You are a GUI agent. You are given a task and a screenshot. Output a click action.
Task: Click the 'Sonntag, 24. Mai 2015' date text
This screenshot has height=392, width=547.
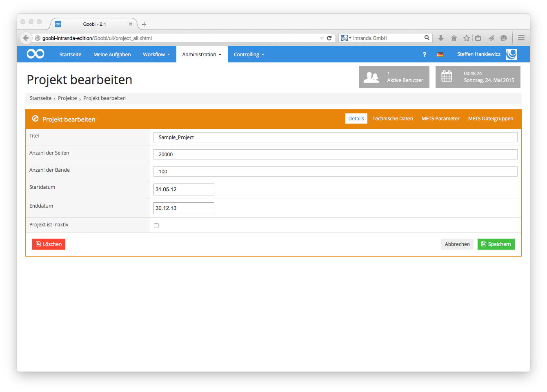(489, 80)
